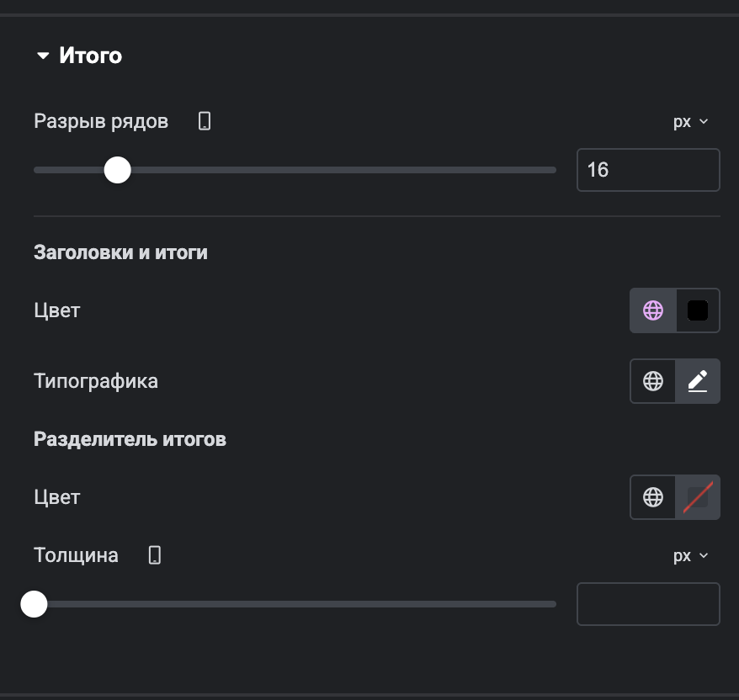The image size is (739, 700).
Task: Focus the empty Толщина value field
Action: [648, 604]
